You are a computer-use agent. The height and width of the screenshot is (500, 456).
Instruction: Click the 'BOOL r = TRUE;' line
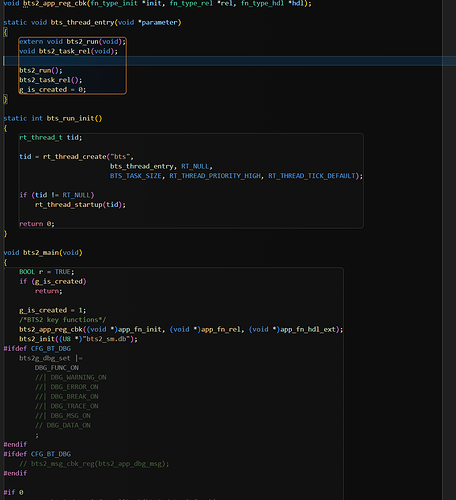point(47,272)
